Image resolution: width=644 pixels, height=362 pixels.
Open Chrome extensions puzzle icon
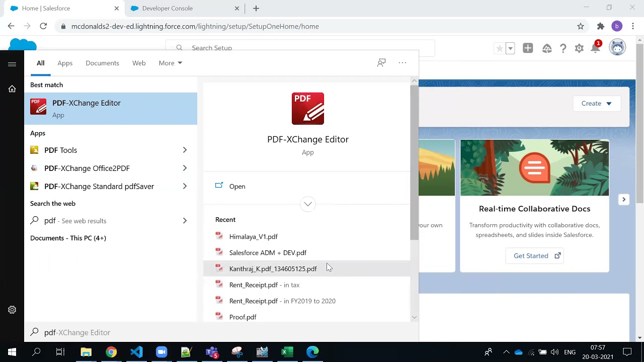point(601,26)
